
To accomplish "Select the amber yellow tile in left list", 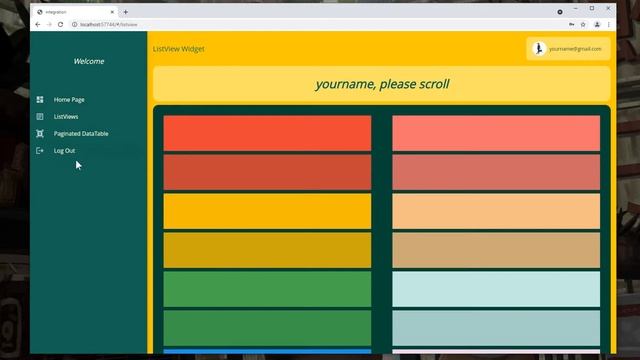I will (x=267, y=211).
